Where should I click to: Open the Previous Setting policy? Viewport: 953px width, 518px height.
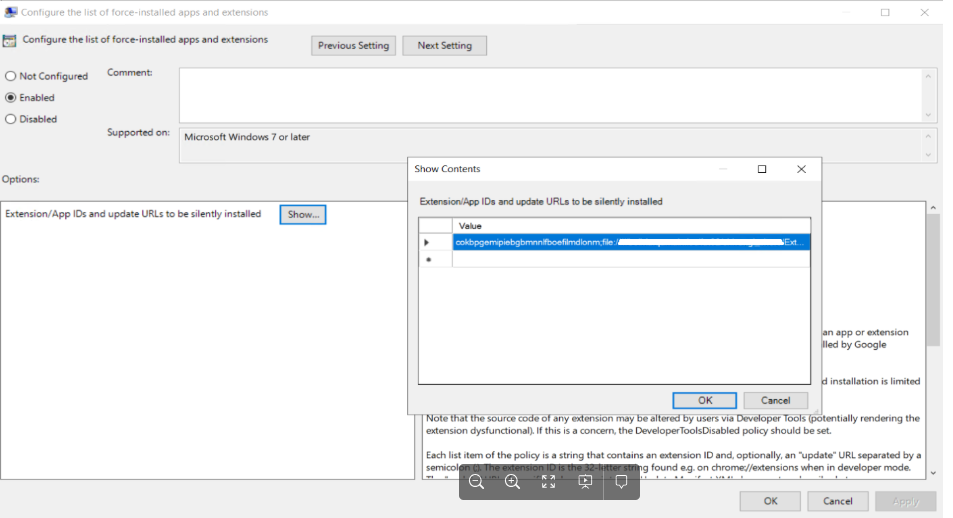[353, 46]
